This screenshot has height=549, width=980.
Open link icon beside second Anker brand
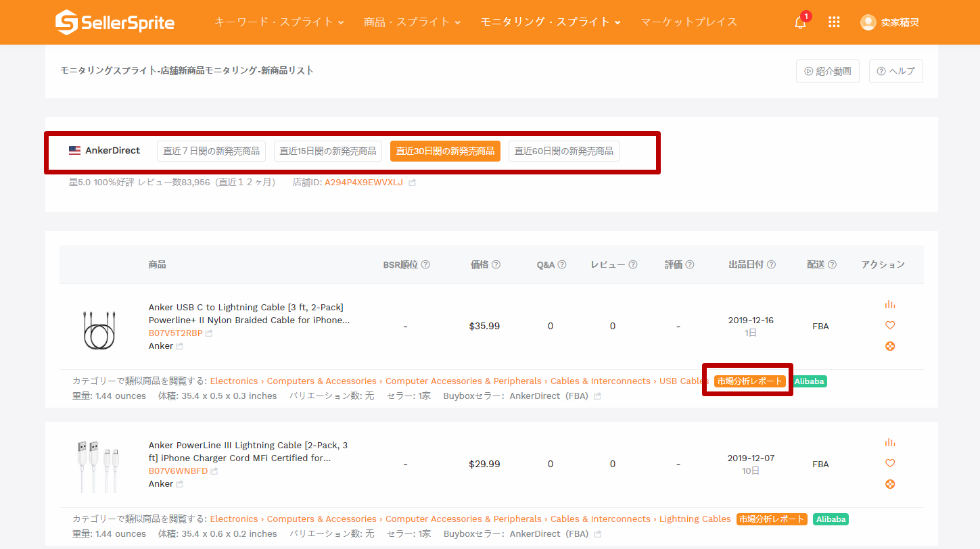tap(179, 484)
